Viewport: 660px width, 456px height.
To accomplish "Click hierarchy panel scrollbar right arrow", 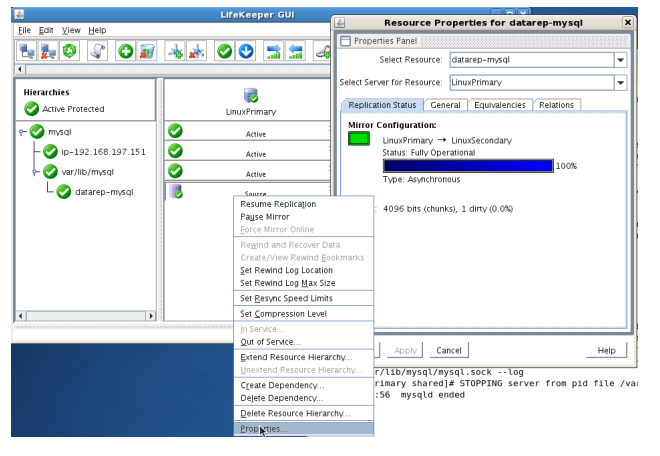I will click(x=151, y=316).
